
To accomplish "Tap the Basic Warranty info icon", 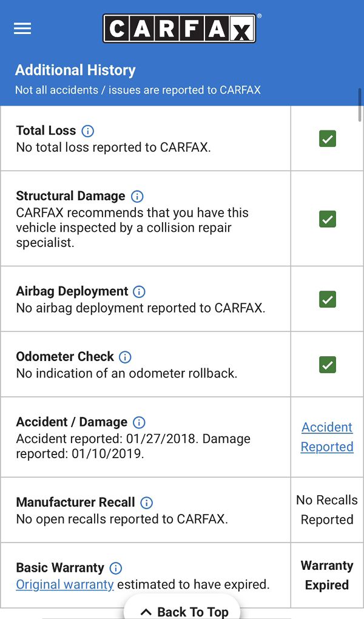I will [x=115, y=568].
